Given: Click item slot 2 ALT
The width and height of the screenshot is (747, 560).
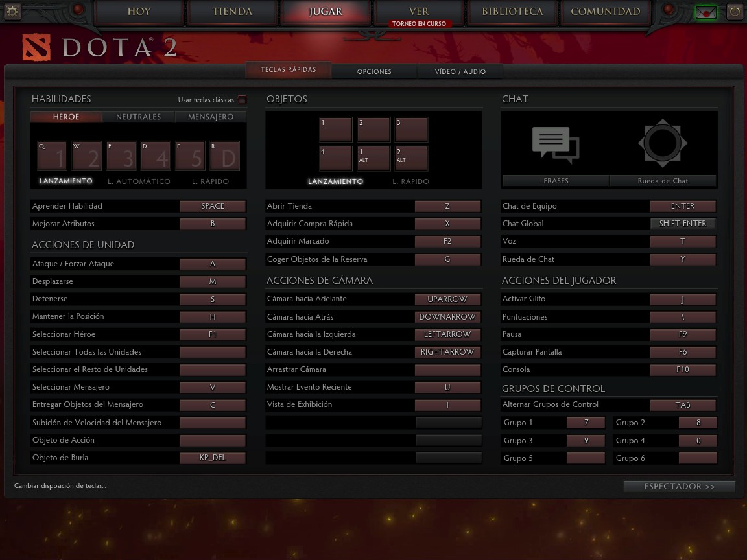Looking at the screenshot, I should click(x=411, y=158).
